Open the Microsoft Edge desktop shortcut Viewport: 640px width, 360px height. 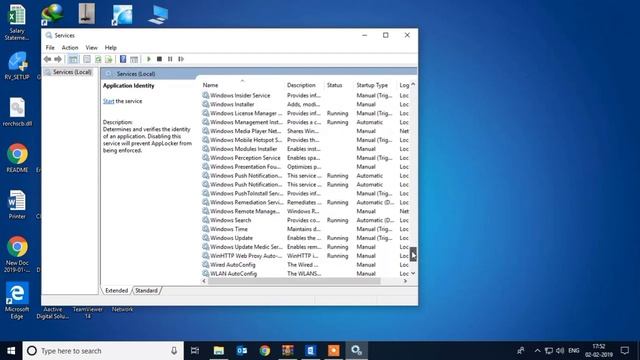pos(17,300)
